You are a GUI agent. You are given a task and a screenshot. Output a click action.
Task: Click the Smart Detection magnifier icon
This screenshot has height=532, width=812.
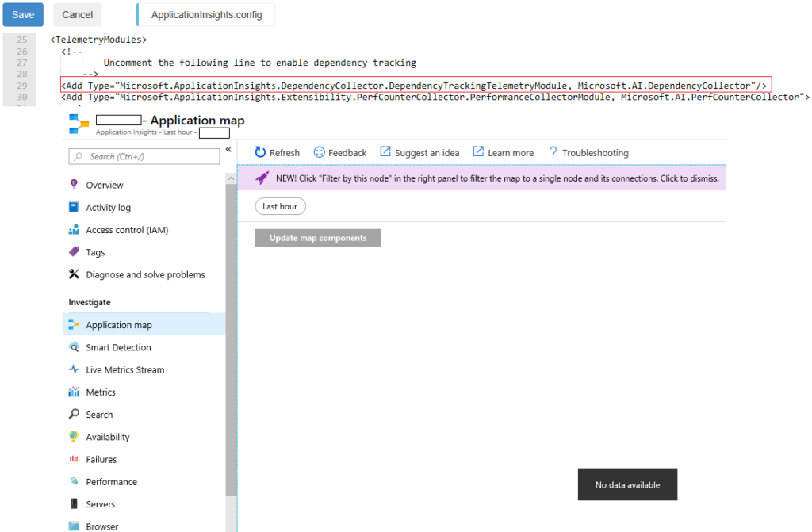74,347
